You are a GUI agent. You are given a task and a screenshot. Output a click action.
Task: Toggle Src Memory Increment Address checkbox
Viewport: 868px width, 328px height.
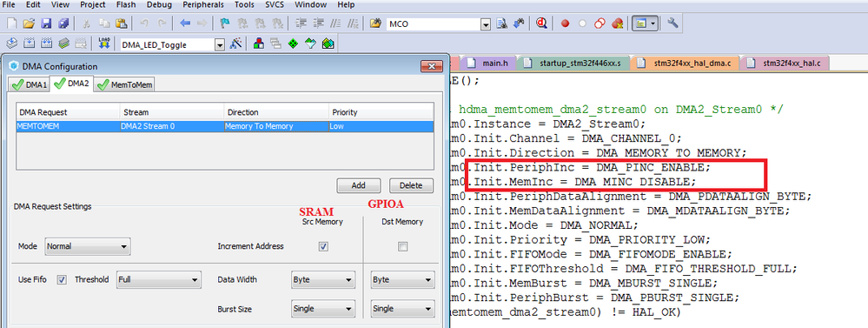pyautogui.click(x=323, y=246)
